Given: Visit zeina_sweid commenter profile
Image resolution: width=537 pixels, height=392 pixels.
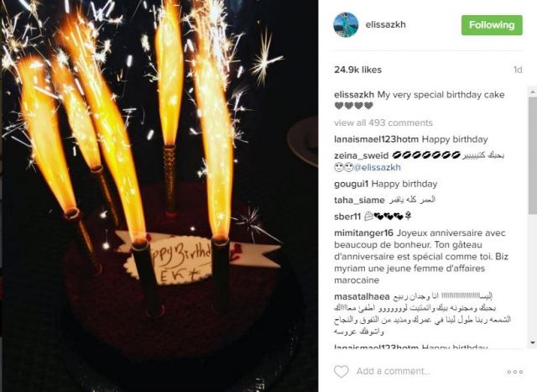Looking at the screenshot, I should coord(361,155).
